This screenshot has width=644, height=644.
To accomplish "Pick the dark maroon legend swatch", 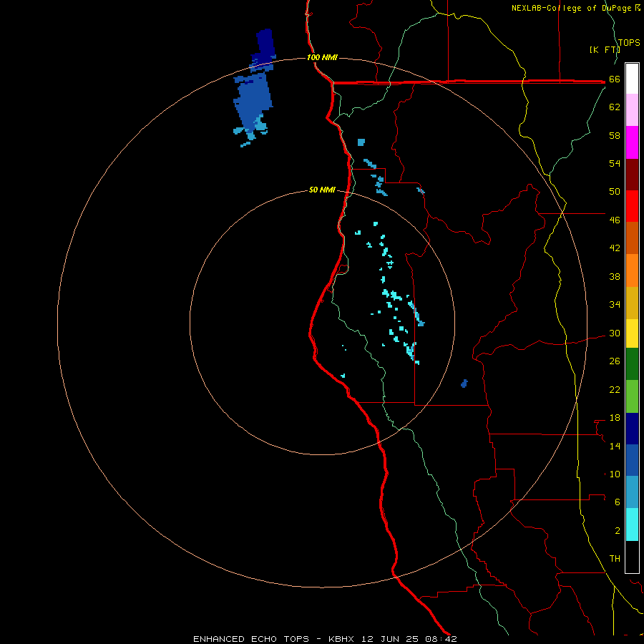I will click(632, 174).
